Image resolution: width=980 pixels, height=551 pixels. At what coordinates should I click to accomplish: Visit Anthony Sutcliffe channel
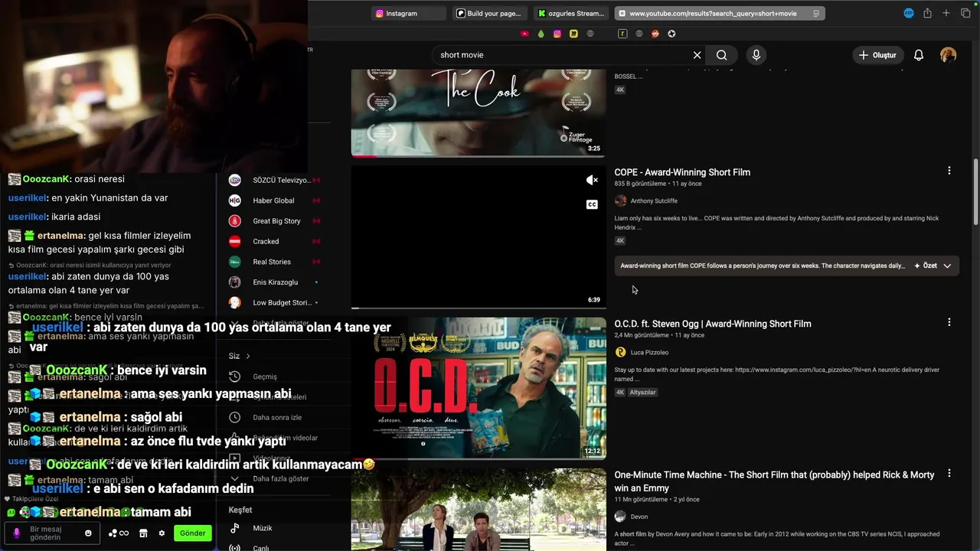tap(654, 201)
